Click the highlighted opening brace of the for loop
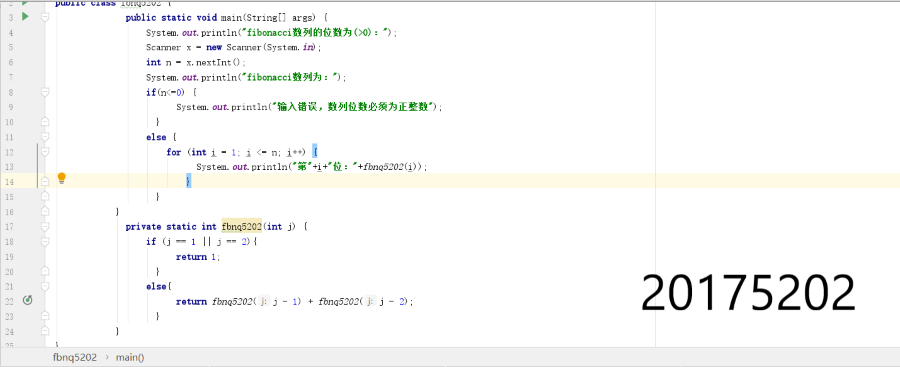 315,152
